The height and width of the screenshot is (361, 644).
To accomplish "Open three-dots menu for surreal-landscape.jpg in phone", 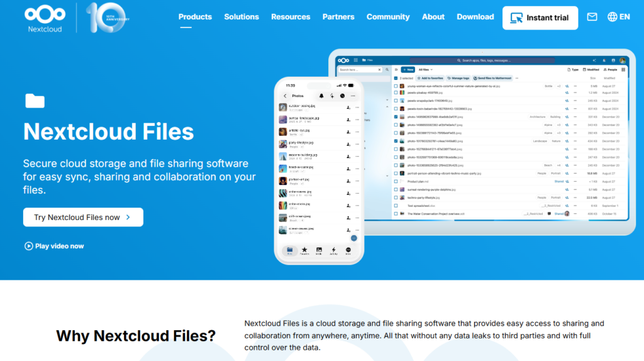I will (357, 120).
